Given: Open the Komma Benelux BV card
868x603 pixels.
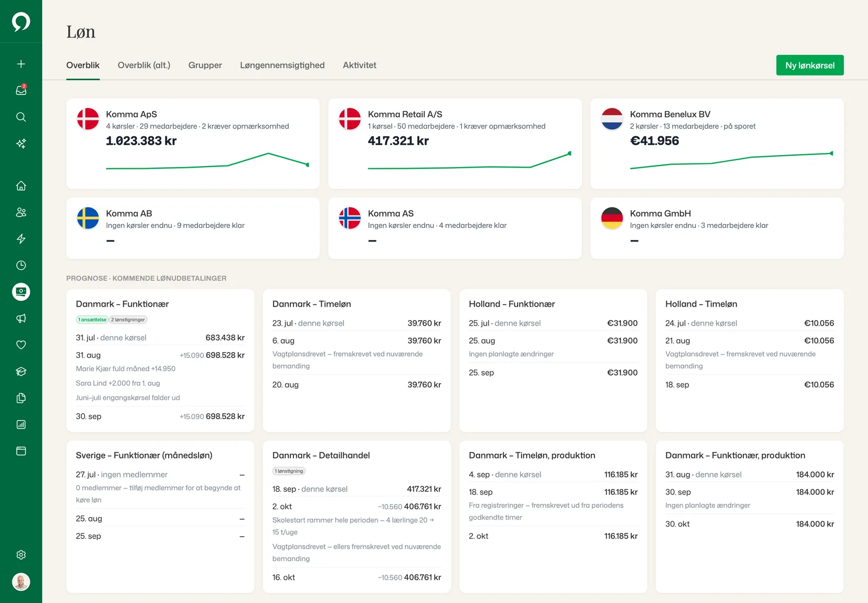Looking at the screenshot, I should 717,143.
